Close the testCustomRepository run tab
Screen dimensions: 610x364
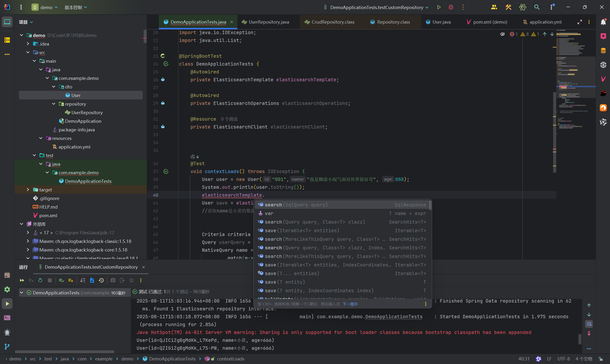(x=144, y=267)
